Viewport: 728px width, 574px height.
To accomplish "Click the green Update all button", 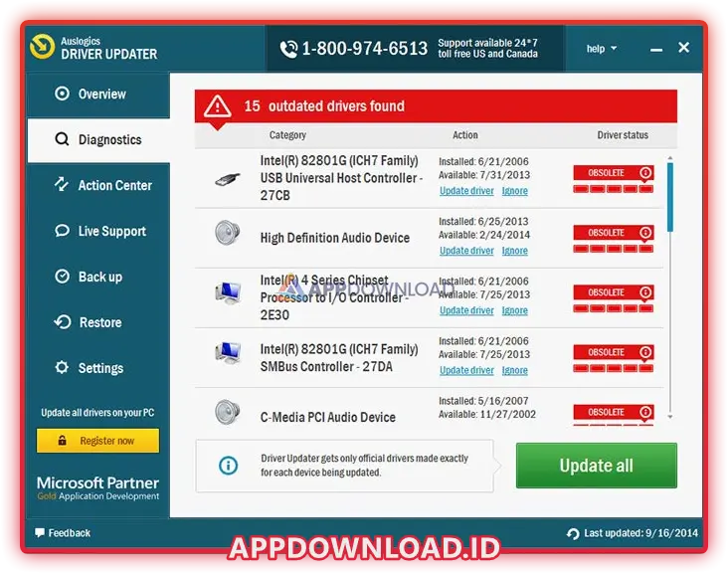I will click(x=596, y=466).
